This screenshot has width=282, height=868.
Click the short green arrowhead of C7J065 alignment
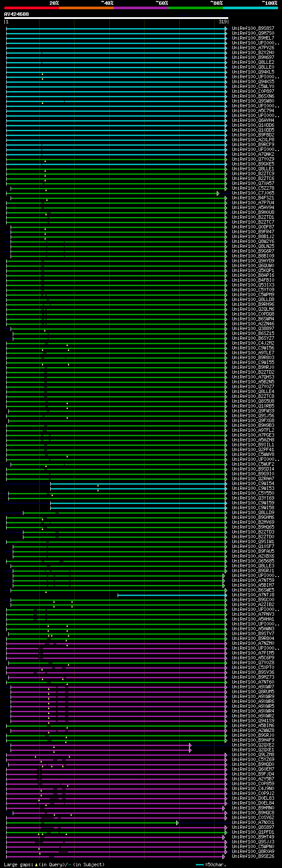[218, 193]
